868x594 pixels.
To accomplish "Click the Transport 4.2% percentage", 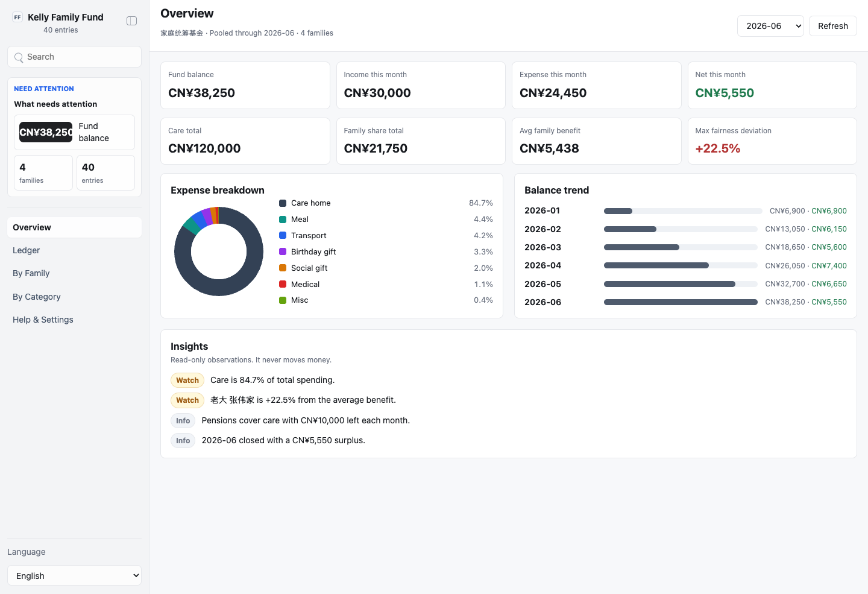I will 483,236.
